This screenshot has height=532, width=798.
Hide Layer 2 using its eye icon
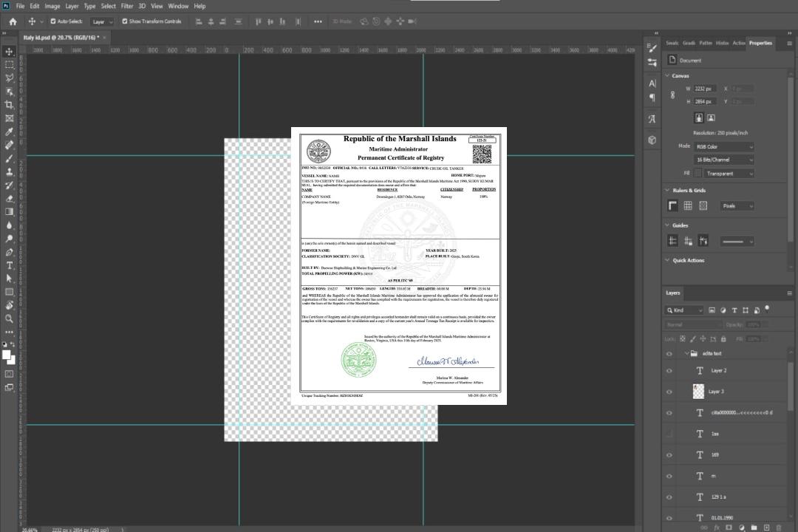669,371
